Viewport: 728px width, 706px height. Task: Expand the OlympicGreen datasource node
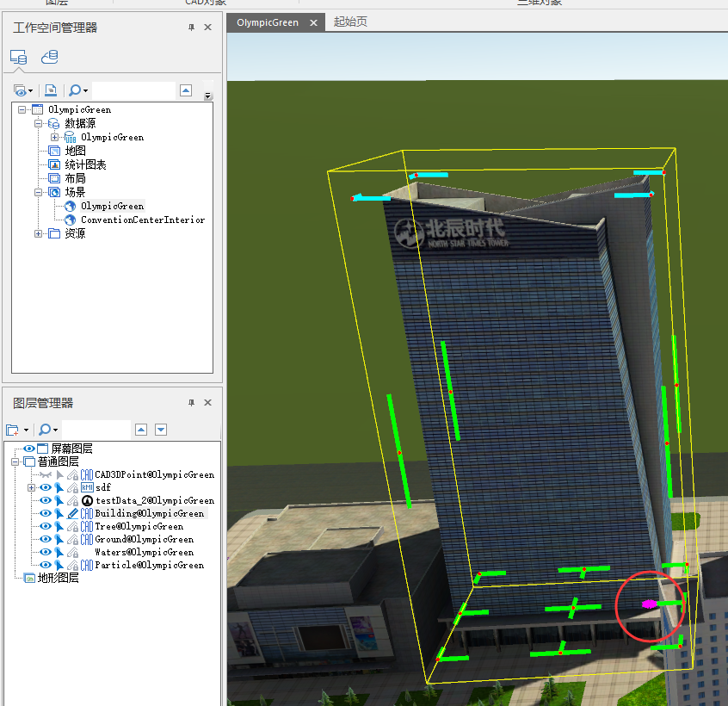pyautogui.click(x=54, y=138)
